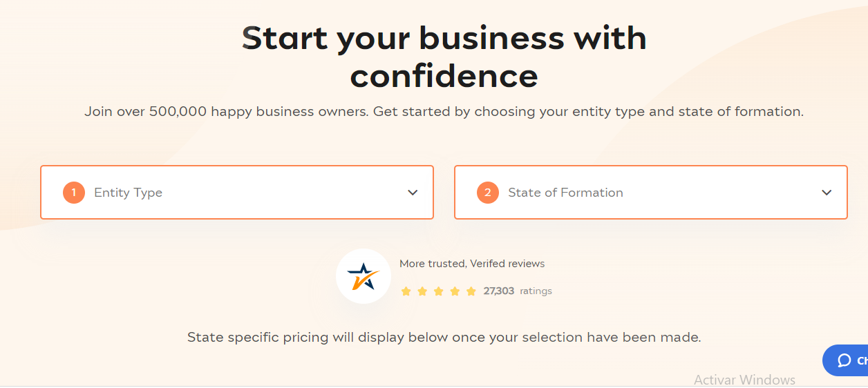Open the State of Formation dropdown
The image size is (868, 388).
click(651, 193)
